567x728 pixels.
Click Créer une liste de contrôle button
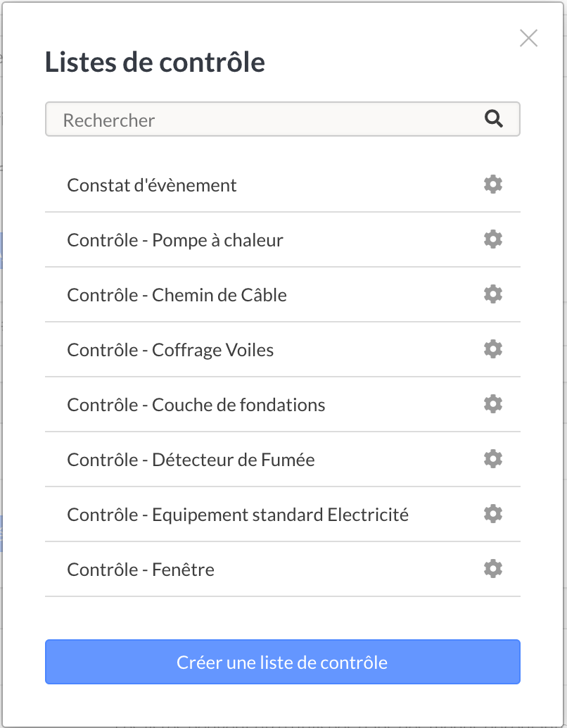(x=283, y=662)
